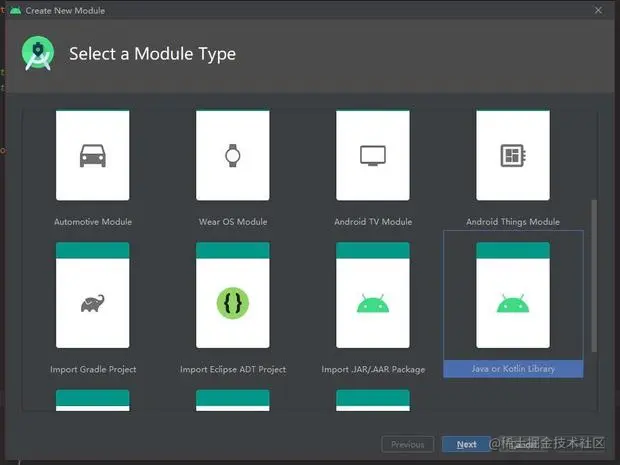Click the module list vertical scrollbar
The width and height of the screenshot is (620, 465).
(x=594, y=276)
